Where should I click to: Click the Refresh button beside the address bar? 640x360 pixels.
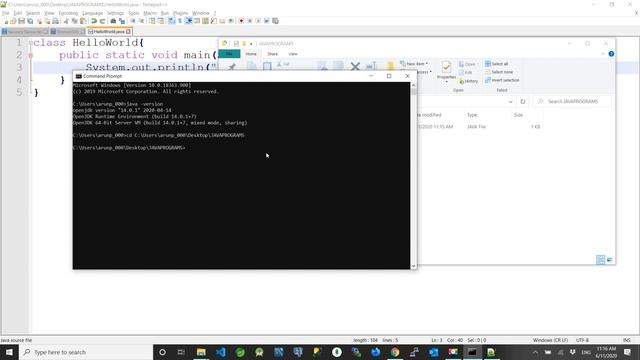point(522,101)
